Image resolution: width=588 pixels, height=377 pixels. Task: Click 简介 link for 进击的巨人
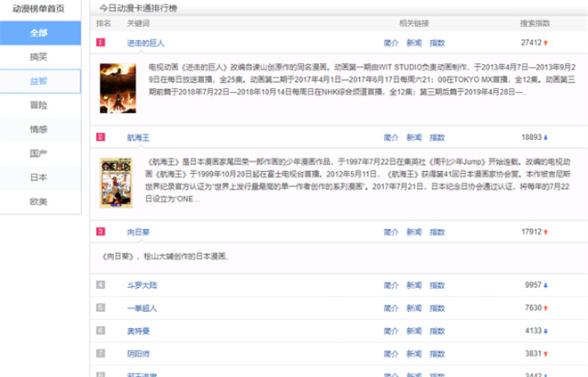pos(391,43)
